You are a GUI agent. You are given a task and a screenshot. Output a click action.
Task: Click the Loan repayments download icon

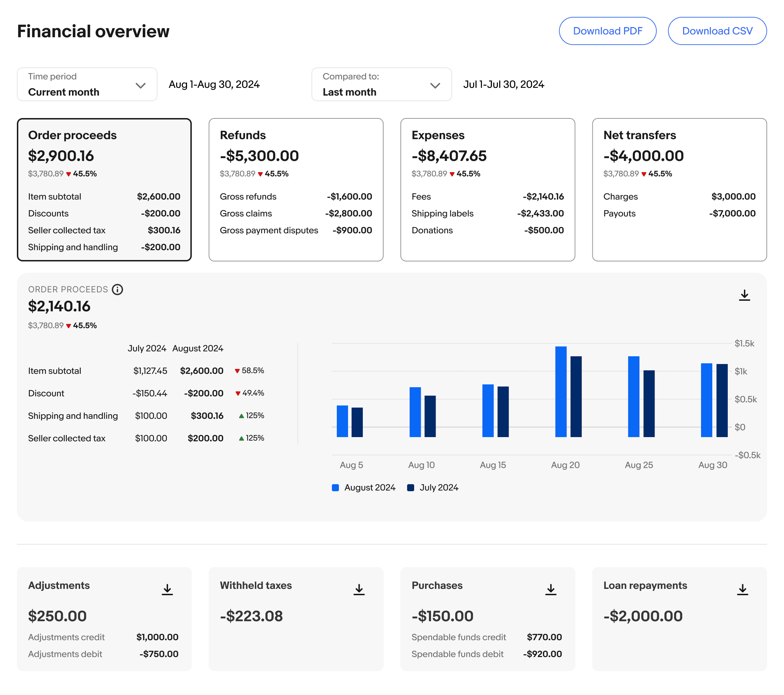(743, 589)
